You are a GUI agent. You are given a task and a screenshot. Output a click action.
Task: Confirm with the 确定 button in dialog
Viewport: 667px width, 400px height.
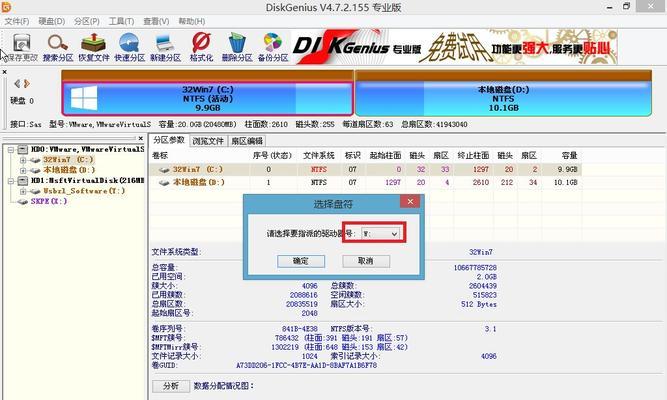click(x=301, y=261)
